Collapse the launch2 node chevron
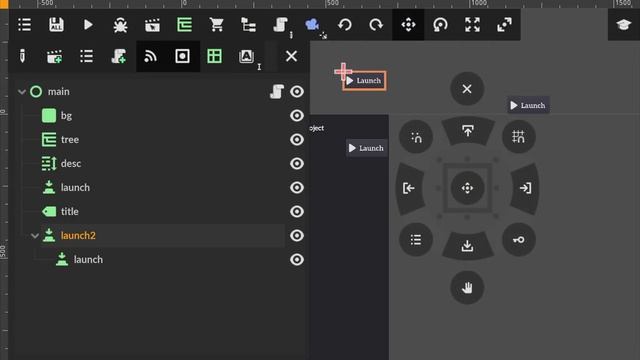640x360 pixels. [x=35, y=236]
